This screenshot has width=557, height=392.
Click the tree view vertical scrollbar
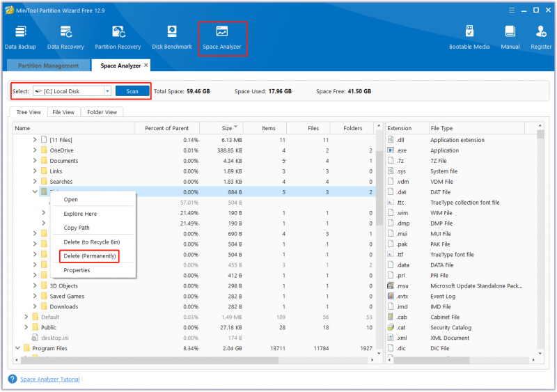[x=379, y=189]
